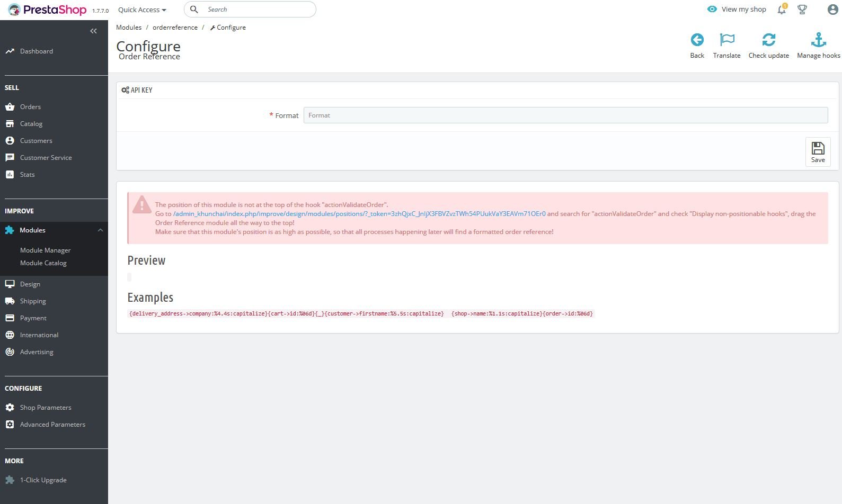Click the version number 1.7.7.0
Image resolution: width=842 pixels, height=504 pixels.
click(x=100, y=11)
